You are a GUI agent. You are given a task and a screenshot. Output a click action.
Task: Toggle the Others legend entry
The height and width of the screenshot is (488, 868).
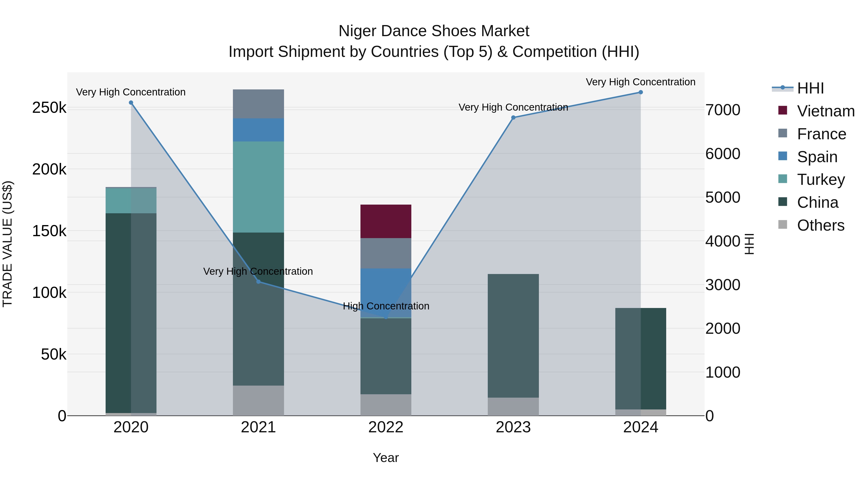(811, 225)
